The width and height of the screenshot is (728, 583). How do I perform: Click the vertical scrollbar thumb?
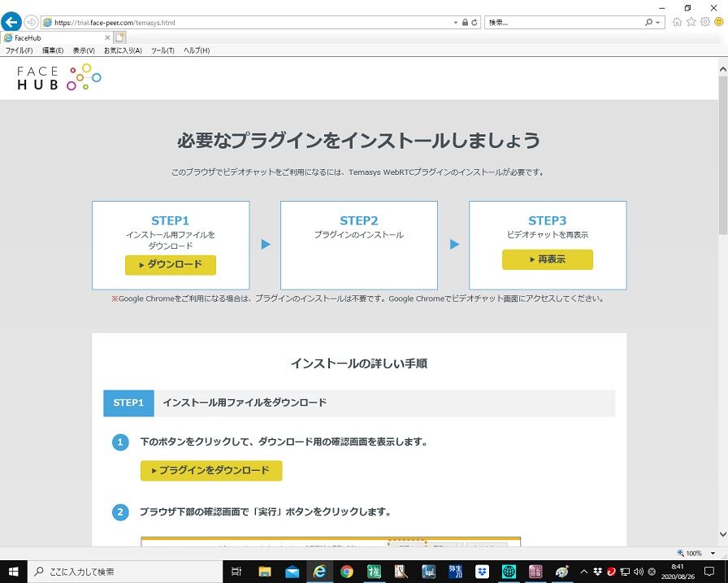723,154
